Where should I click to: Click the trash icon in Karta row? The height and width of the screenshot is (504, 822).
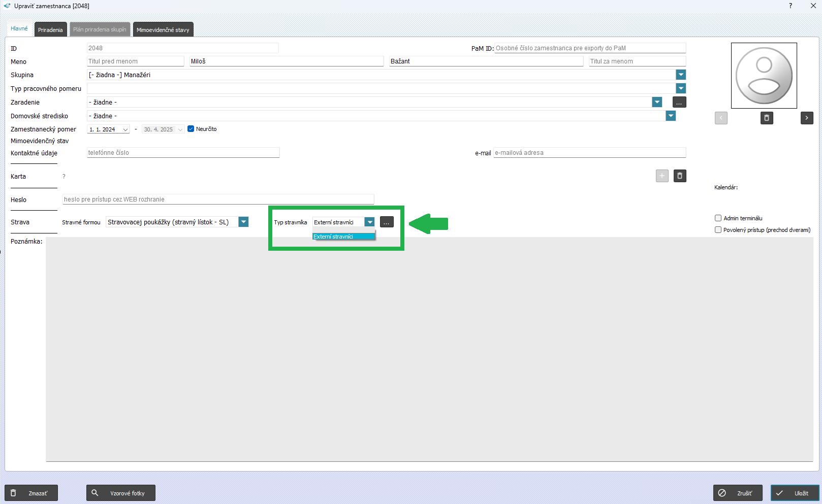pos(679,176)
